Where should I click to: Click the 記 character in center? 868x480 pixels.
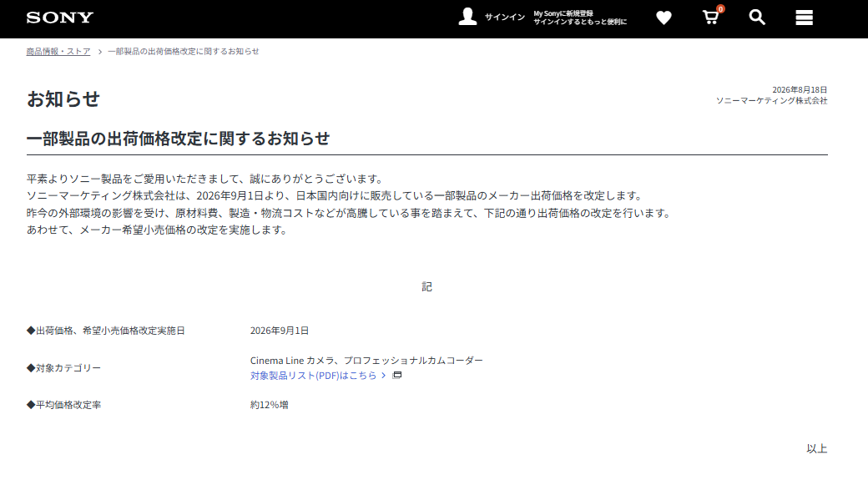tap(426, 287)
